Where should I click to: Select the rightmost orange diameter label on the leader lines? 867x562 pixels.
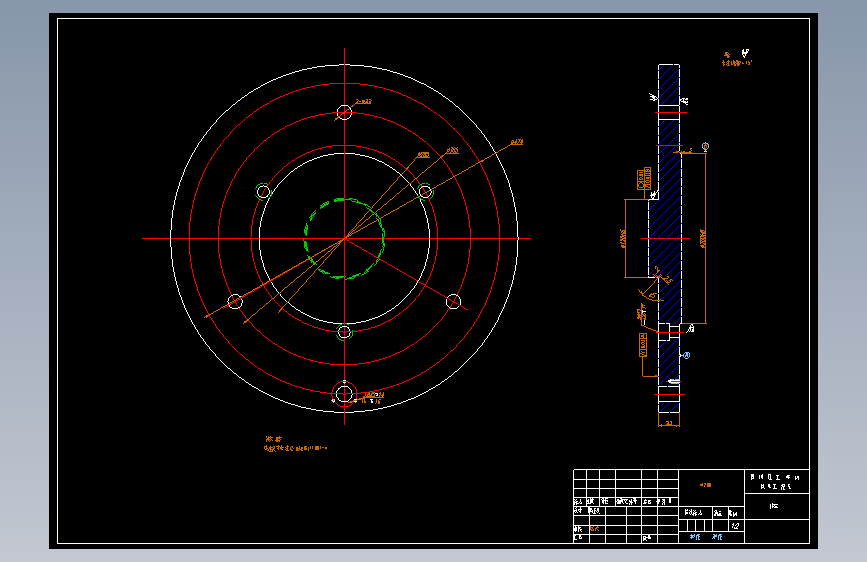[516, 142]
